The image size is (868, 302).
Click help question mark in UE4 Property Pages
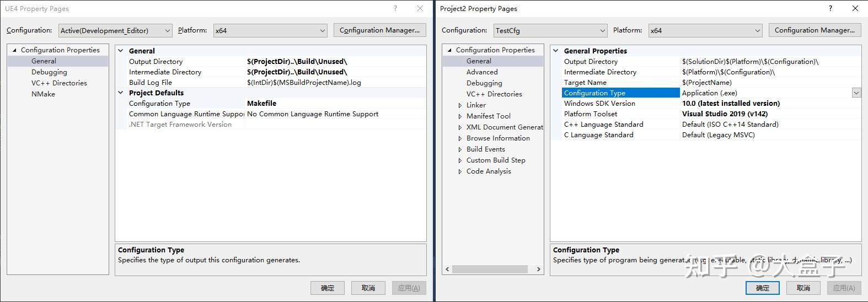[x=395, y=8]
